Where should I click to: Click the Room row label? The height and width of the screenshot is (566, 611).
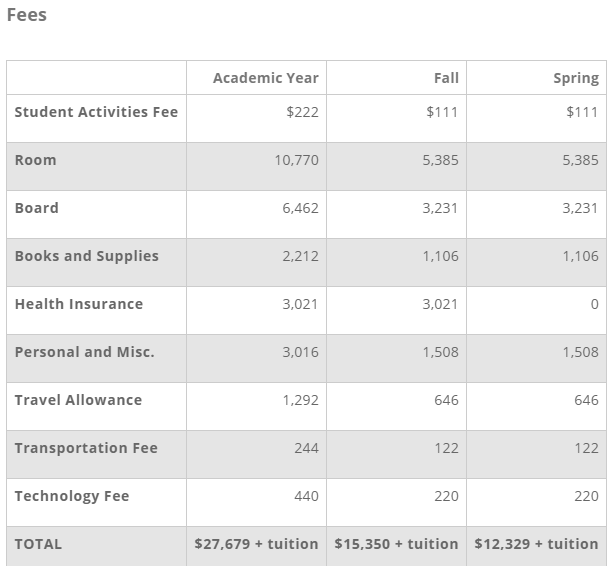pos(35,160)
